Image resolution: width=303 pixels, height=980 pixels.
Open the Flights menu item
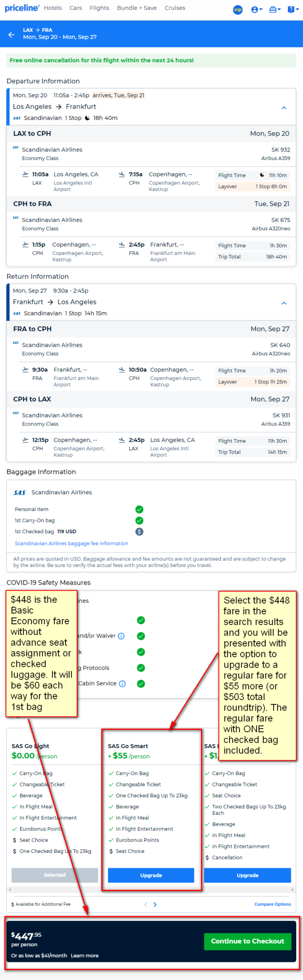coord(99,8)
